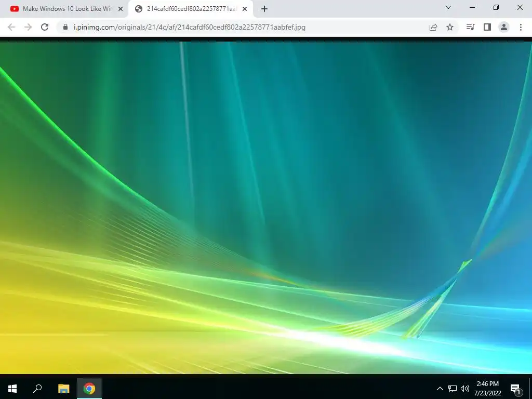
Task: Open File Explorer from the taskbar
Action: point(64,389)
